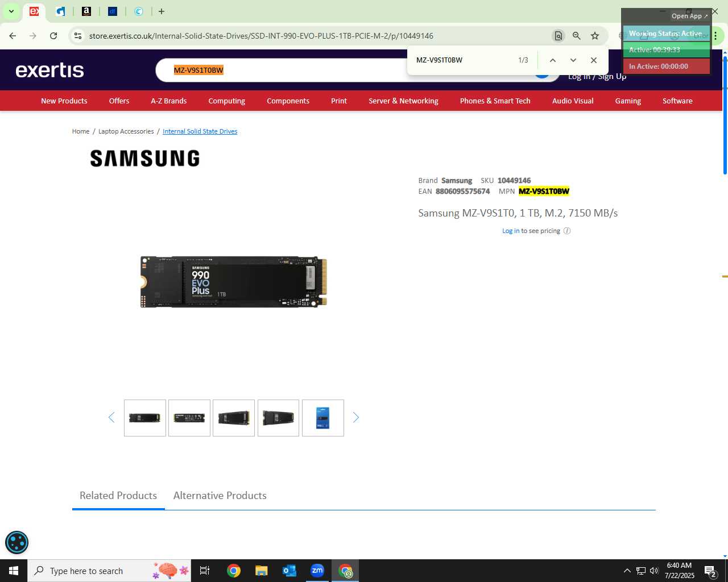728x582 pixels.
Task: Open the Computing menu
Action: (x=226, y=101)
